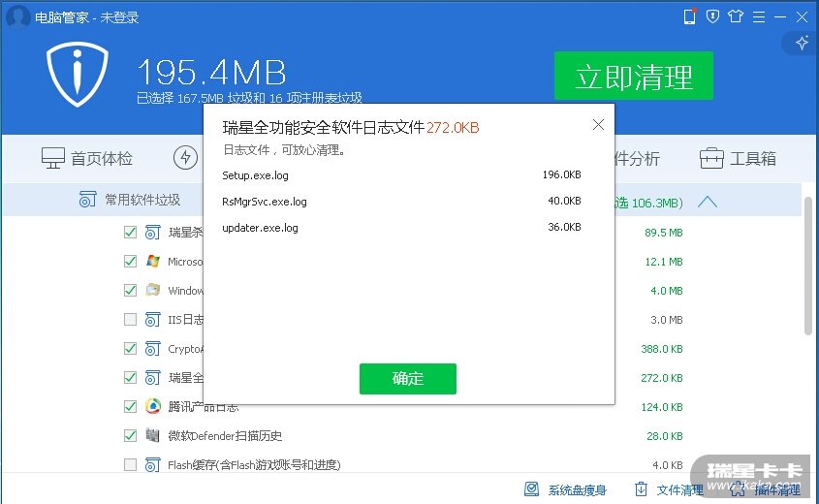Click the icon next to 瑞星杀 row
Screen dimensions: 819x504
click(152, 232)
